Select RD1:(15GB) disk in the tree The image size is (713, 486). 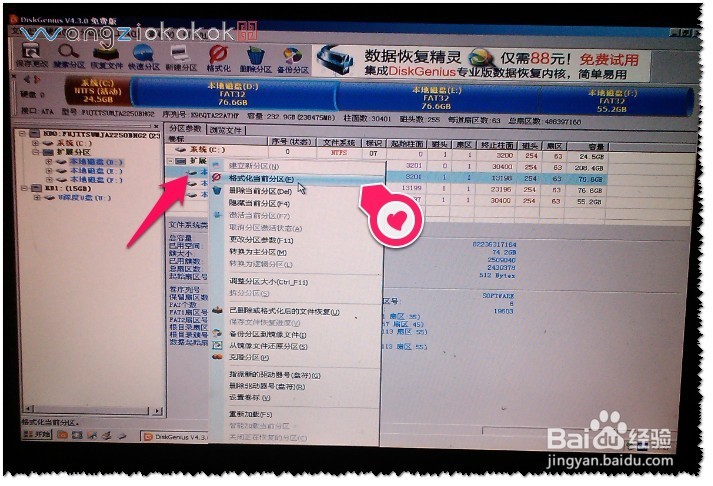tap(68, 188)
